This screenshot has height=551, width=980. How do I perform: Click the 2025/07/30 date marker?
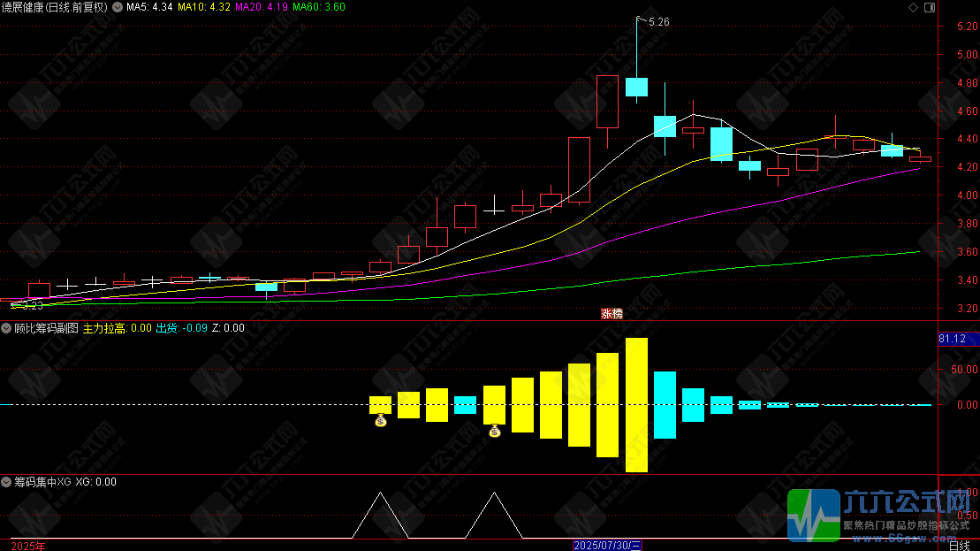tap(607, 546)
